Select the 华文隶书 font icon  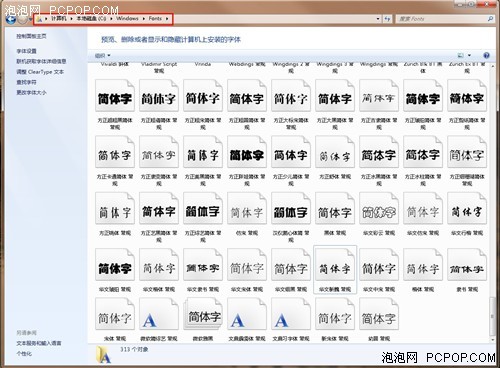point(203,264)
